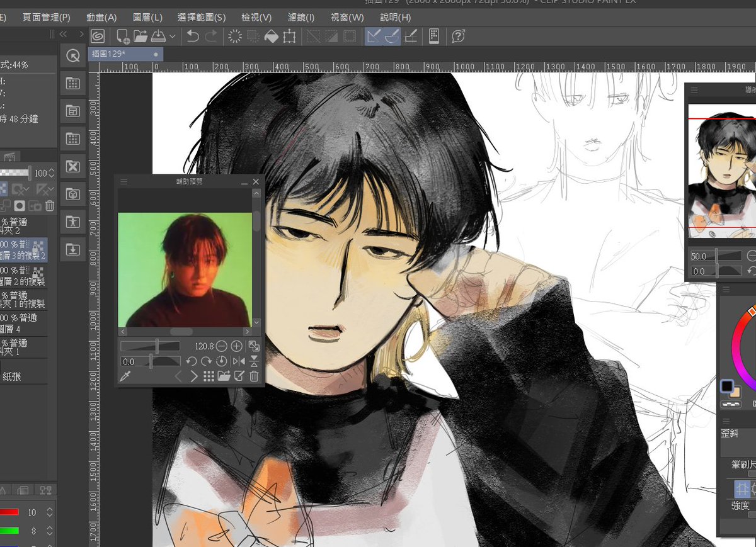This screenshot has height=547, width=756.
Task: Open the 圖層(L) menu
Action: pos(147,18)
